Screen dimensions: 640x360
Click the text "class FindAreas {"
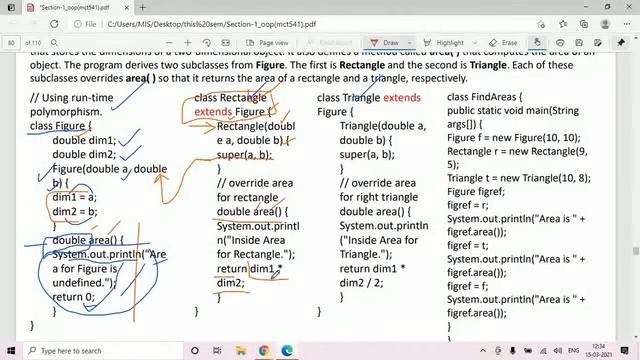pyautogui.click(x=484, y=97)
